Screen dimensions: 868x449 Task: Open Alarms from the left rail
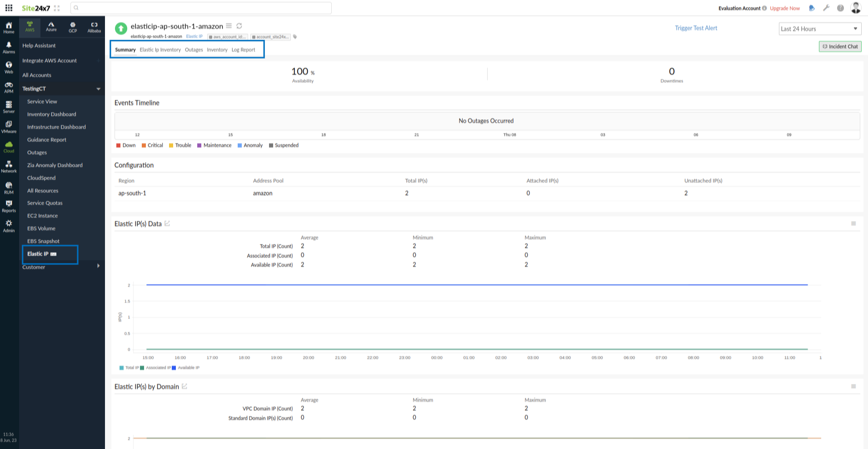(x=9, y=47)
